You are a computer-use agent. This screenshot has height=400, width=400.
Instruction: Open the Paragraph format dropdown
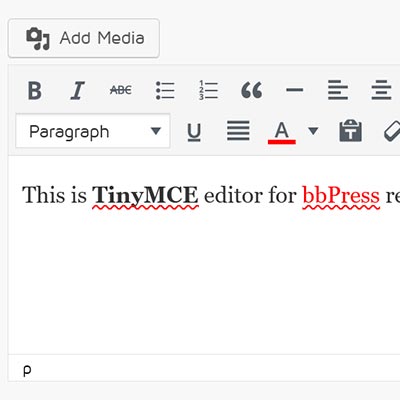(x=93, y=131)
